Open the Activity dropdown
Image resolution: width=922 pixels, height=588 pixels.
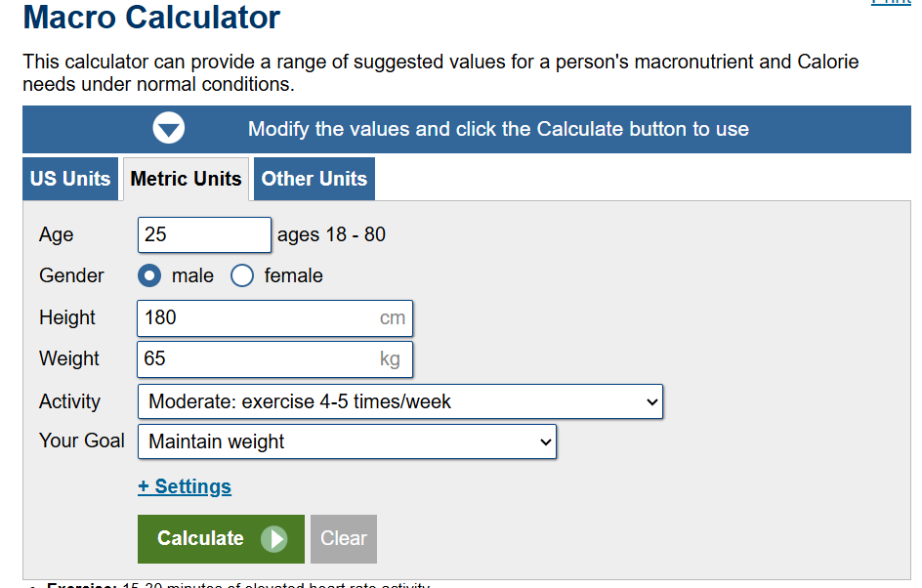coord(400,401)
